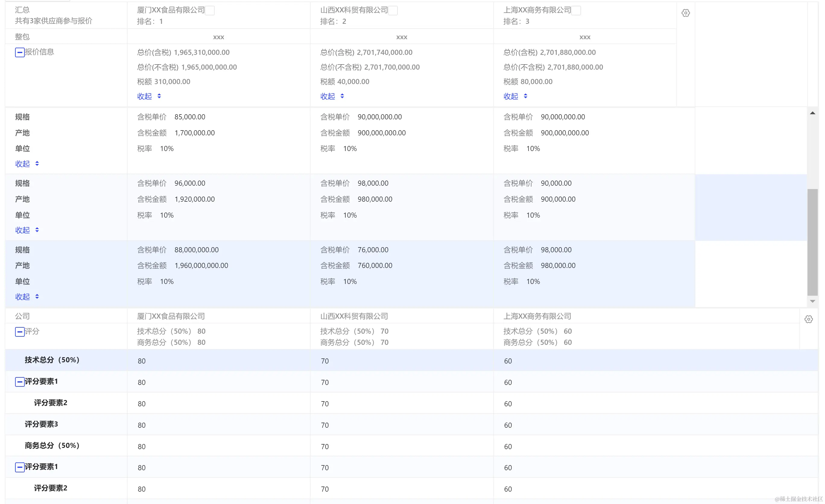This screenshot has height=504, width=825.
Task: Click sort arrows beside first item row 收起
Action: [37, 163]
